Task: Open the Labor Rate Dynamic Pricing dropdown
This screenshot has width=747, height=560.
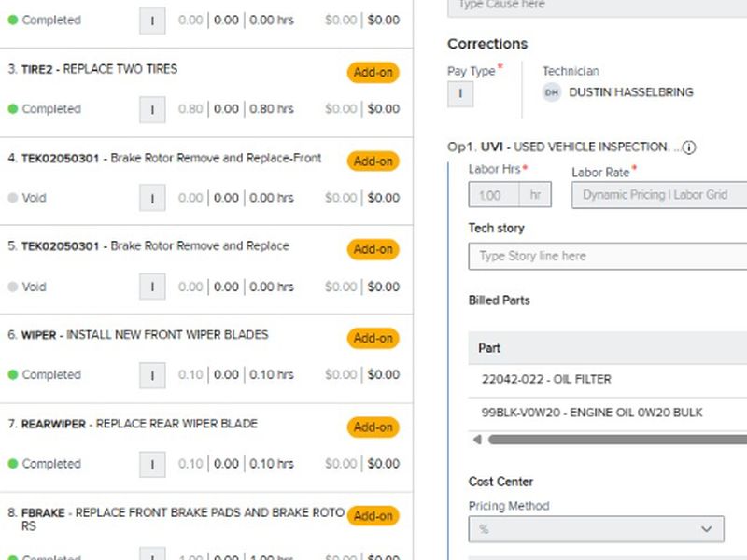Action: click(x=659, y=195)
